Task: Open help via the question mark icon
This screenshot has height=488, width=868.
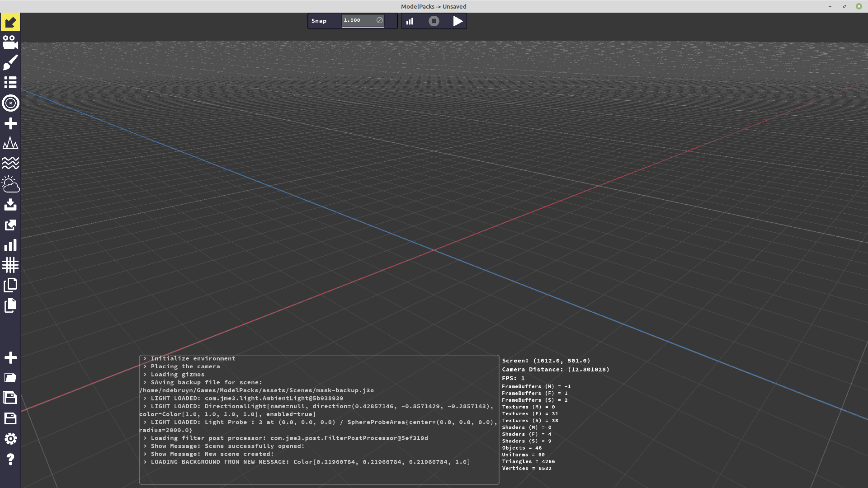Action: [x=10, y=459]
